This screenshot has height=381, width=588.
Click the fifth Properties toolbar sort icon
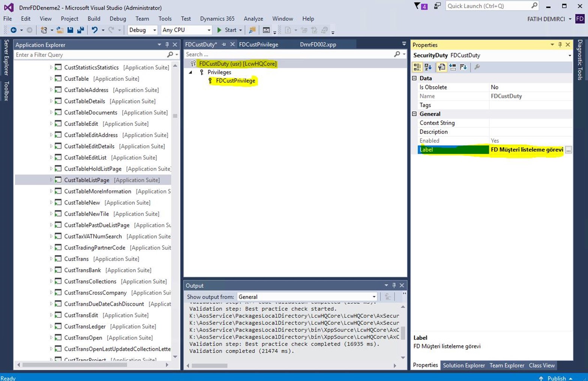click(x=463, y=67)
